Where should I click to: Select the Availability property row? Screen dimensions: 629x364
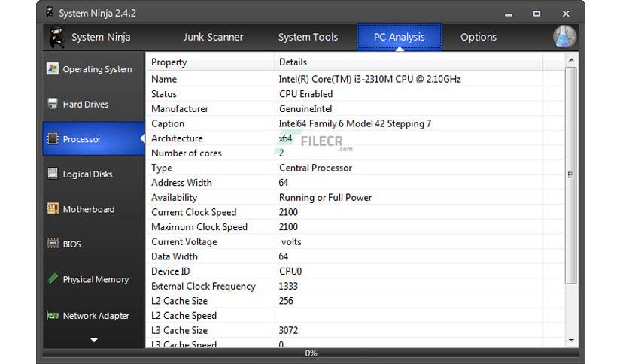point(355,197)
